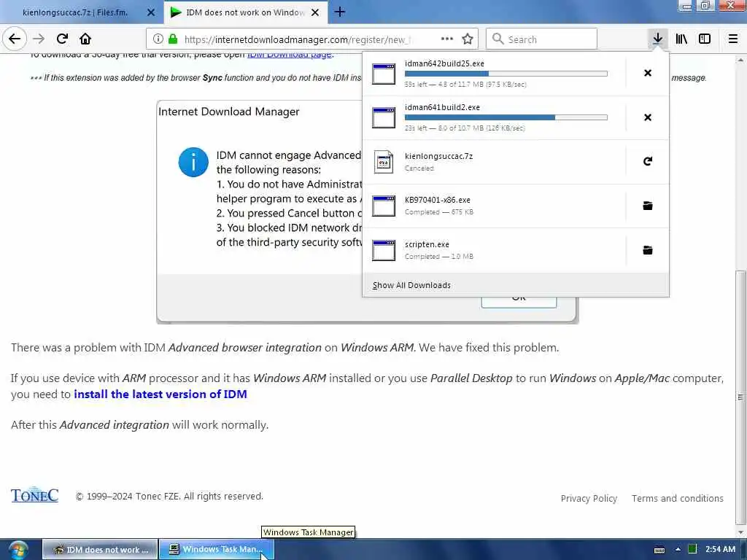The width and height of the screenshot is (747, 560).
Task: Select the kienlongsuccac.7z file name
Action: tap(438, 156)
